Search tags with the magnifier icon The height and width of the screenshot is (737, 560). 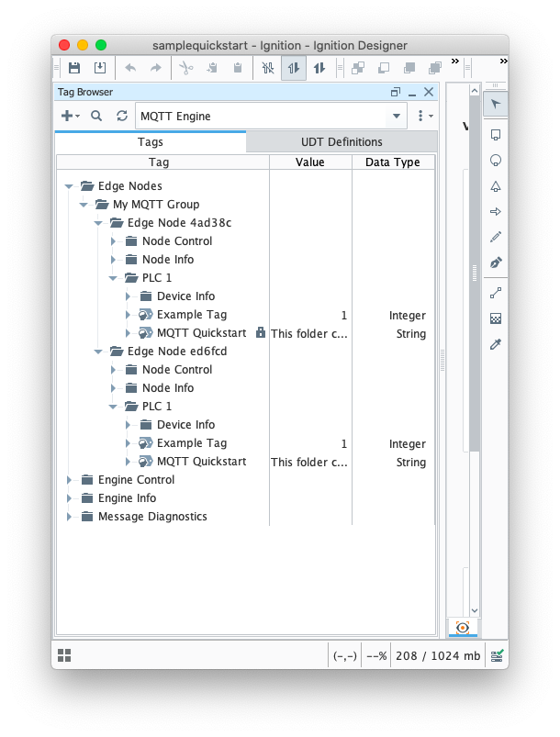click(x=96, y=116)
